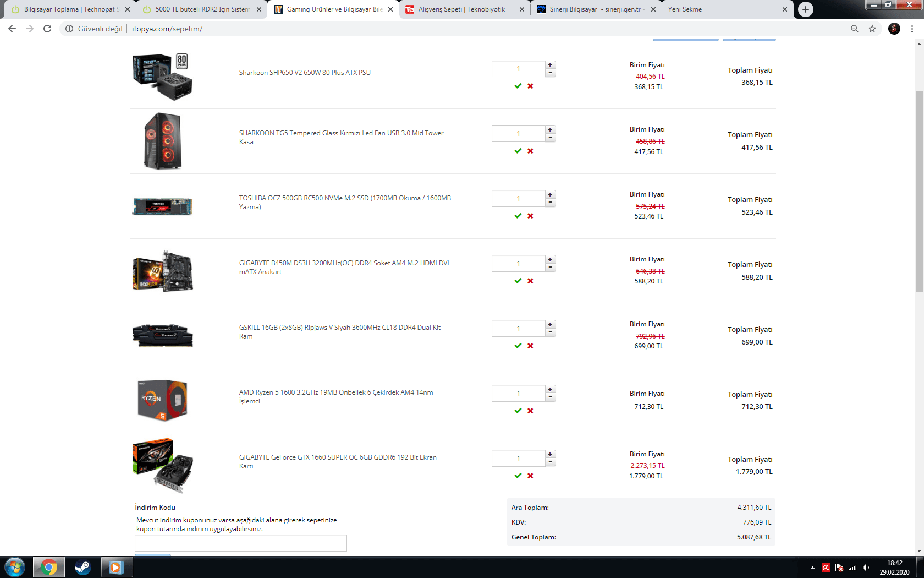Open SHARKOON TG5 Tempered Glass case link
924x578 pixels.
click(x=341, y=138)
